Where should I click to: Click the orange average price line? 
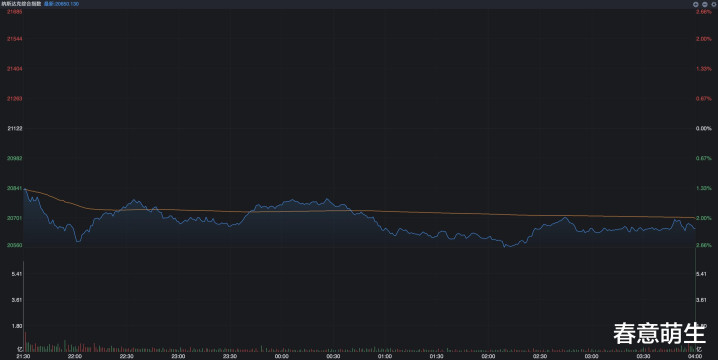coord(359,211)
